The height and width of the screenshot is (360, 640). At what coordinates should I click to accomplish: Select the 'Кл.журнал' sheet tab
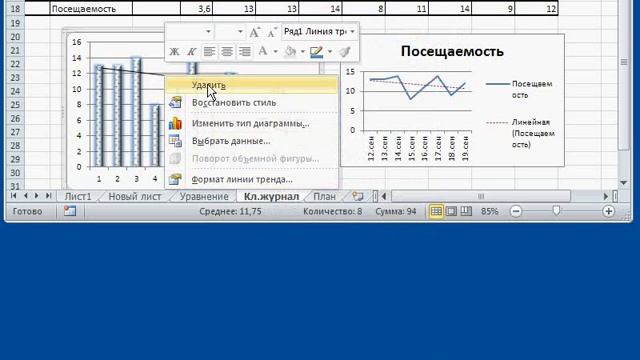pyautogui.click(x=271, y=196)
